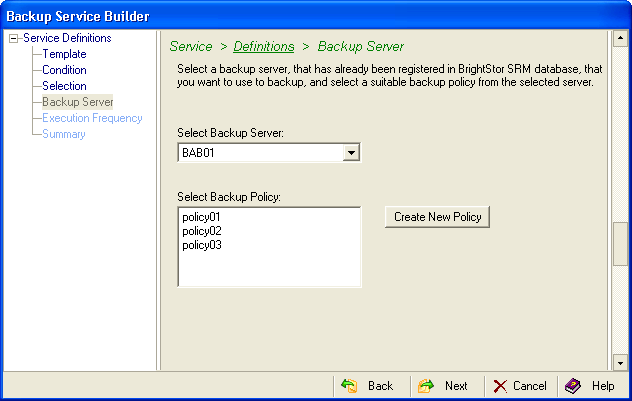This screenshot has height=401, width=632.
Task: Click the Help button label
Action: [603, 386]
